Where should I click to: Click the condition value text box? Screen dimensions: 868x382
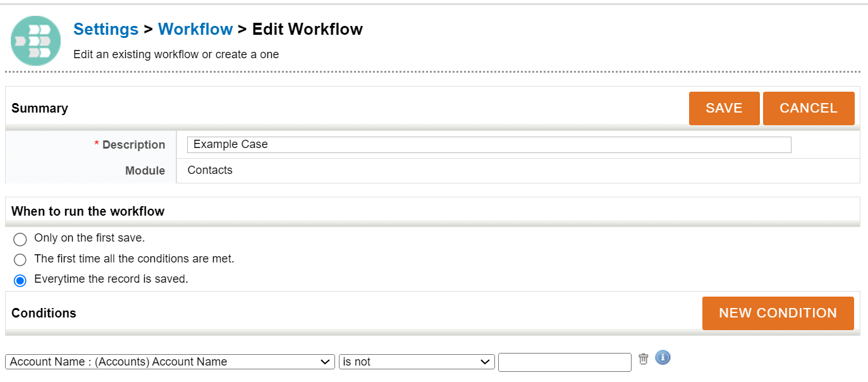(x=564, y=362)
